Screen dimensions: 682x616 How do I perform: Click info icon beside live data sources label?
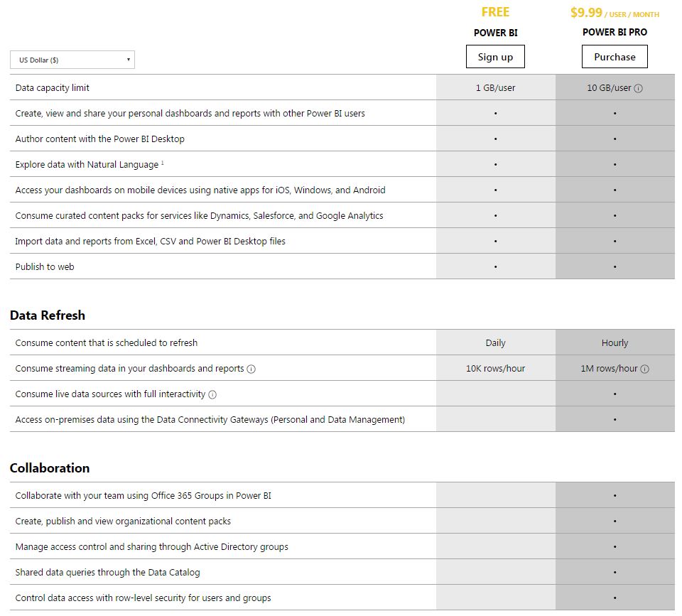point(212,394)
